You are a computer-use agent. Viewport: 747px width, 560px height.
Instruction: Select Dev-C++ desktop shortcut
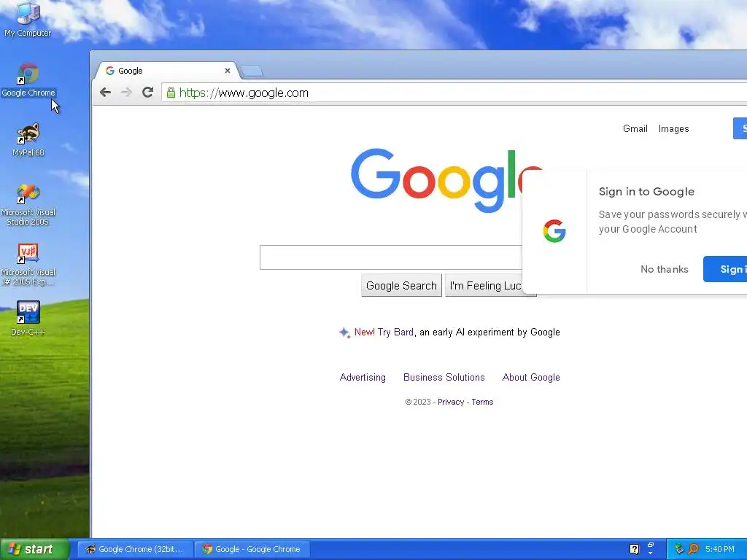(x=28, y=319)
